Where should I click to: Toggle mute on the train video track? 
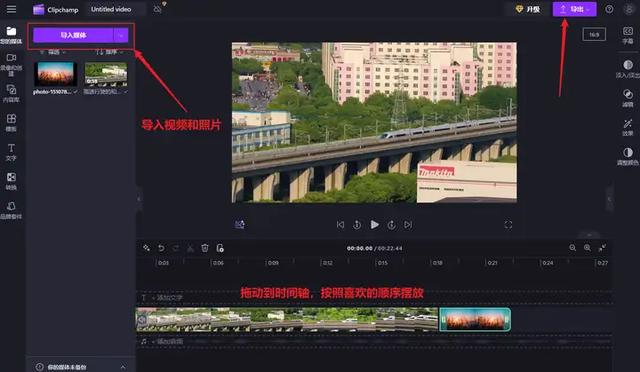[142, 320]
